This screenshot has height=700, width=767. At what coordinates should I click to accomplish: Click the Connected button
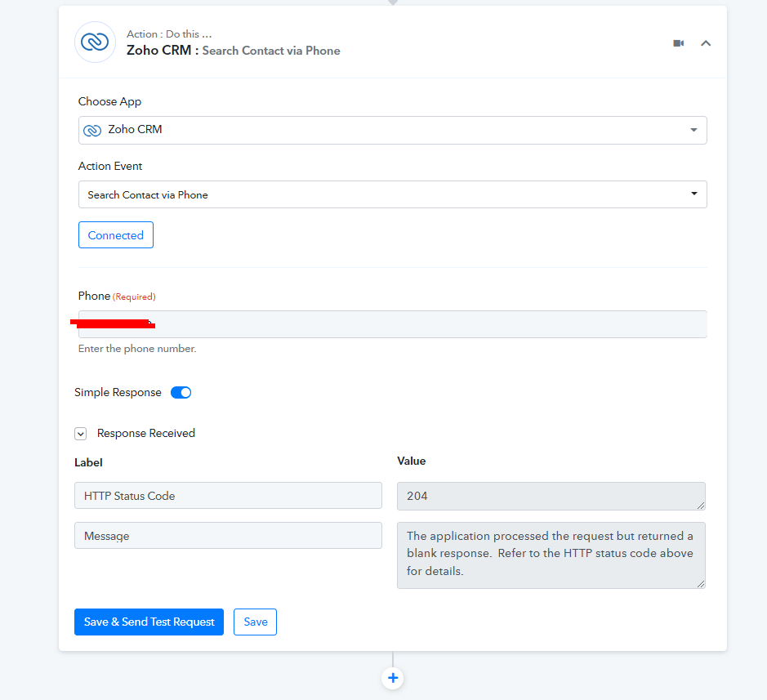[116, 234]
